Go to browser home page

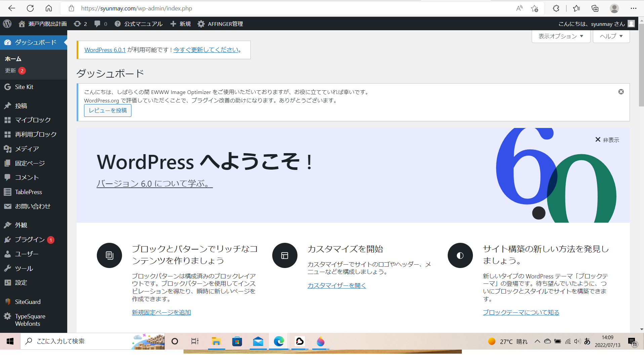[49, 8]
